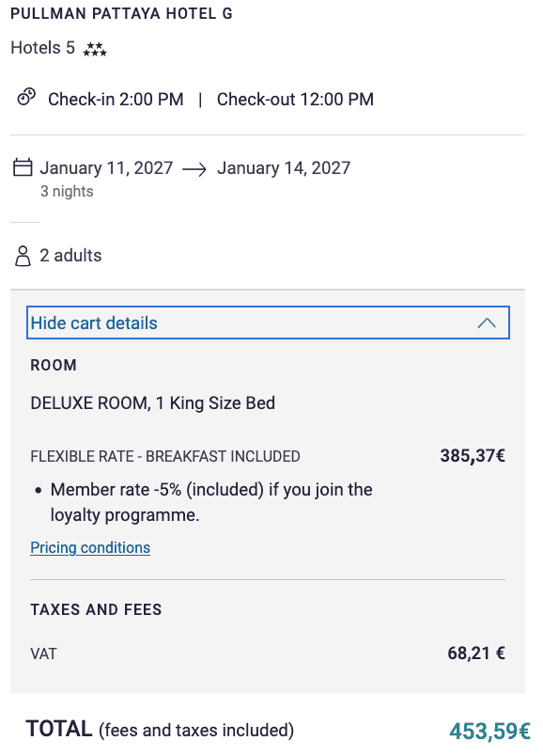Select the FLEXIBLE RATE - BREAKFAST INCLUDED option
This screenshot has height=756, width=543.
164,455
